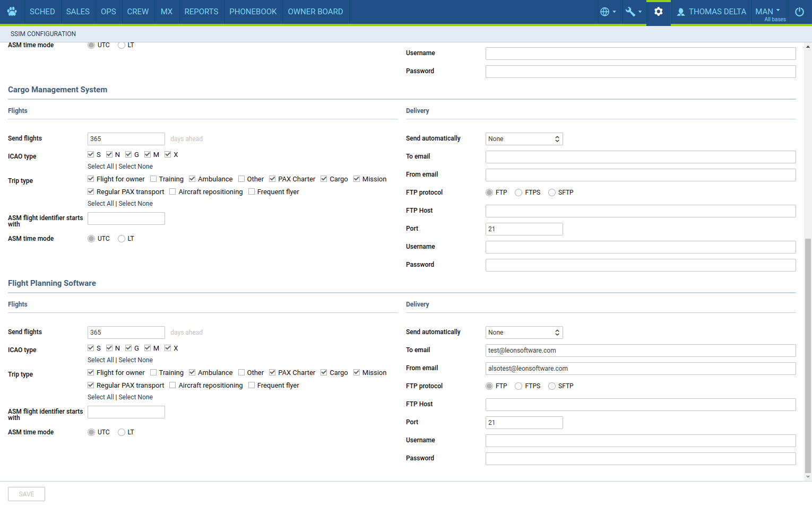This screenshot has width=812, height=507.
Task: Click the user profile icon beside Thomas Delta
Action: click(680, 12)
